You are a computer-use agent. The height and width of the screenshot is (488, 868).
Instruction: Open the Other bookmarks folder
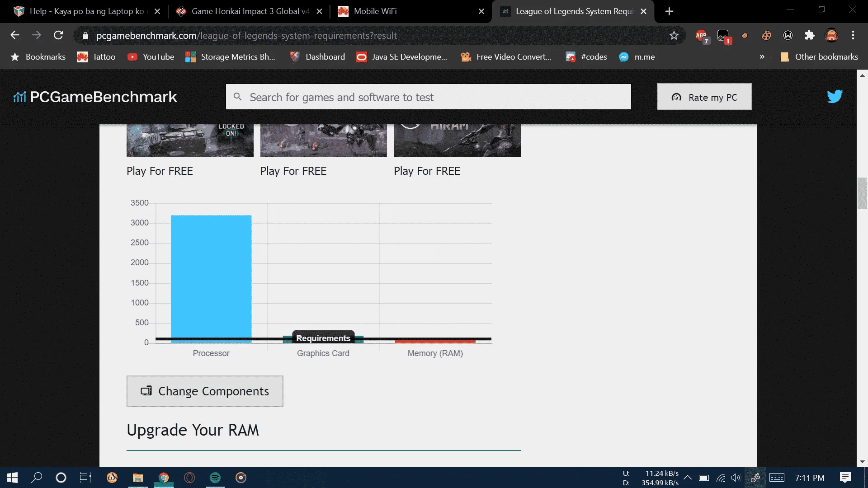[x=819, y=57]
